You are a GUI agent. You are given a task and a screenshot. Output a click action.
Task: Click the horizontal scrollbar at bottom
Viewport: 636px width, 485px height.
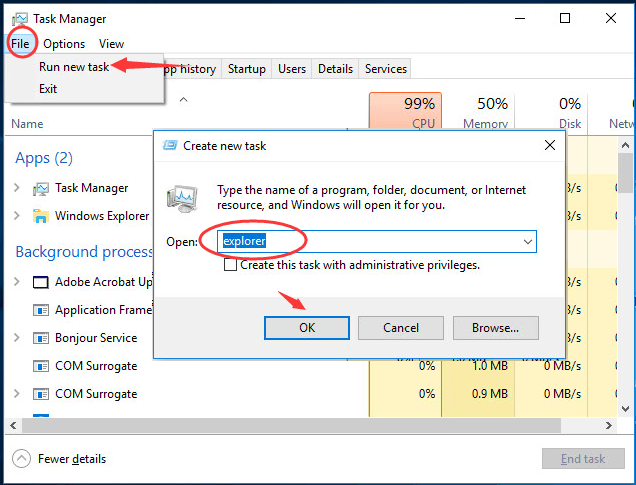300,426
